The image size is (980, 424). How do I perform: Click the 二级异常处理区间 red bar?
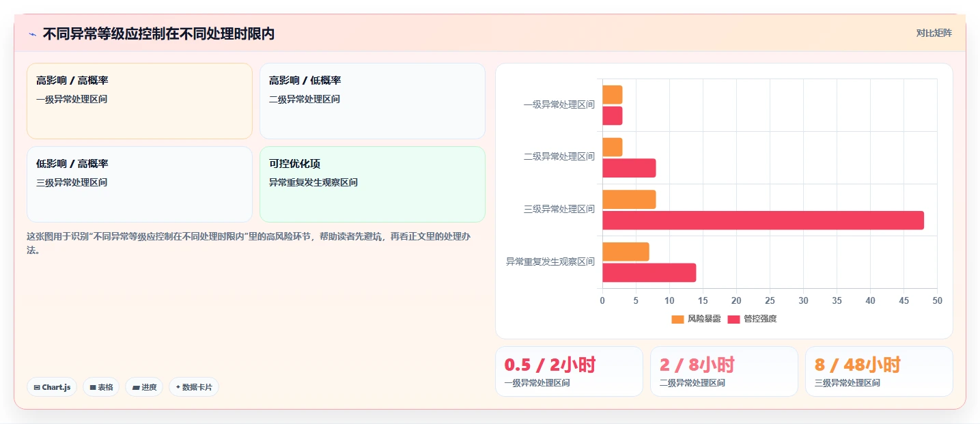click(x=629, y=168)
